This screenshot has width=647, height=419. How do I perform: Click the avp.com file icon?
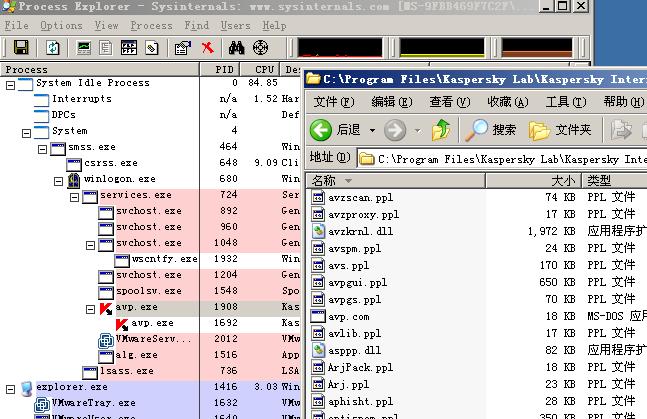(x=318, y=316)
